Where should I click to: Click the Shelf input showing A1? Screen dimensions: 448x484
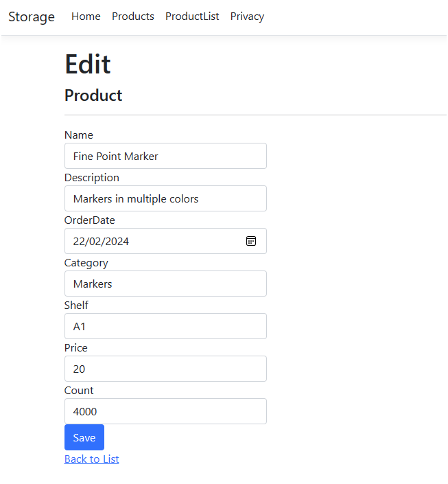[165, 326]
